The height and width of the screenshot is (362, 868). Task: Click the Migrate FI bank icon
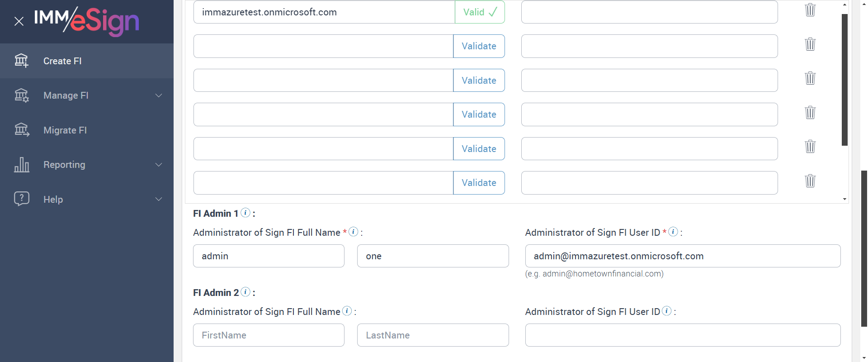click(x=21, y=130)
